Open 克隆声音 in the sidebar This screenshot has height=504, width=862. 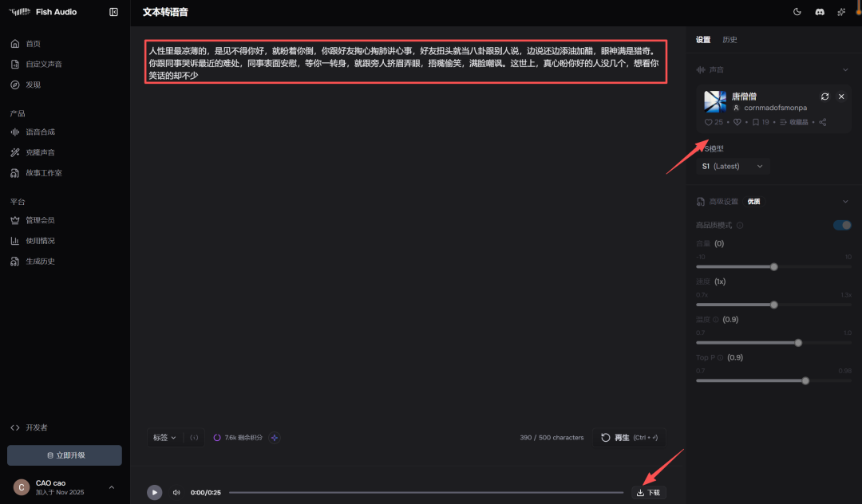[x=40, y=152]
